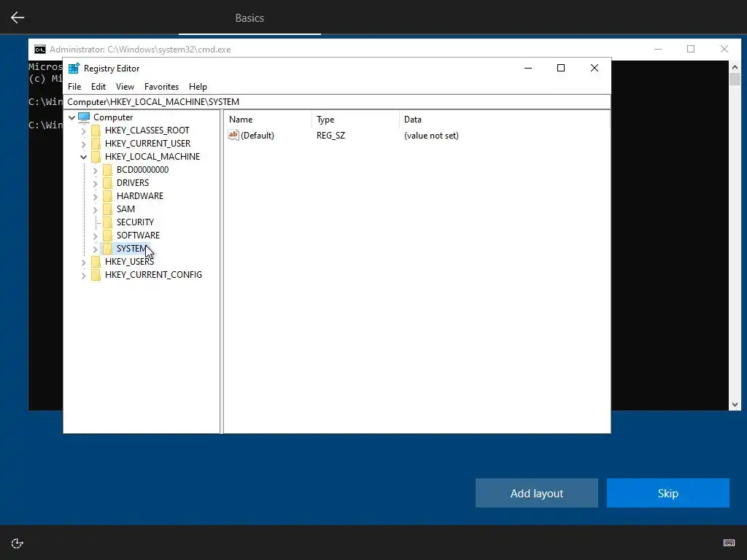Click the cmd window scrollbar thumb
Image resolution: width=747 pixels, height=560 pixels.
(735, 79)
